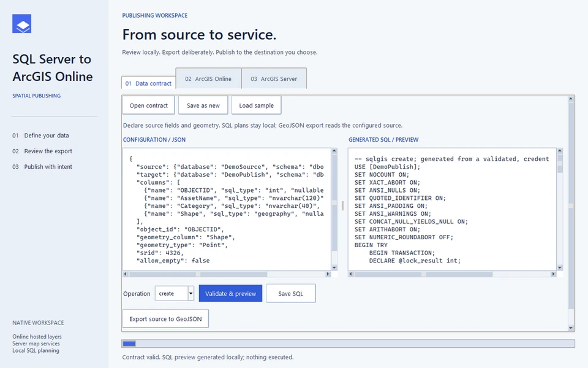Click the SQL preview horizontal scrollbar thumb
Image resolution: width=588 pixels, height=368 pixels.
point(423,274)
